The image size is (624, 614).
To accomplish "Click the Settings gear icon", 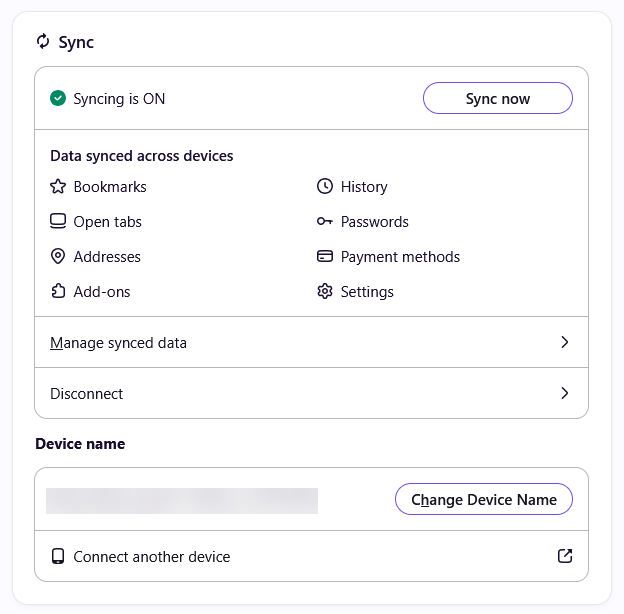I will point(325,291).
